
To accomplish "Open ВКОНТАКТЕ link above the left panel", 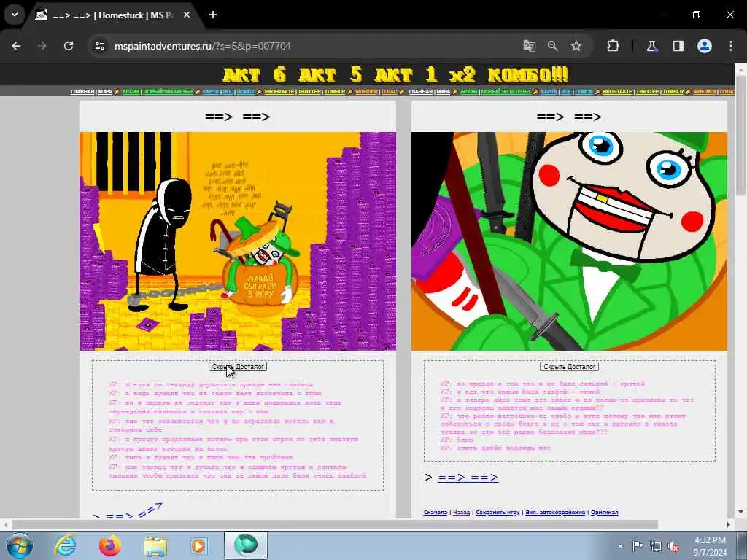I will (x=279, y=91).
